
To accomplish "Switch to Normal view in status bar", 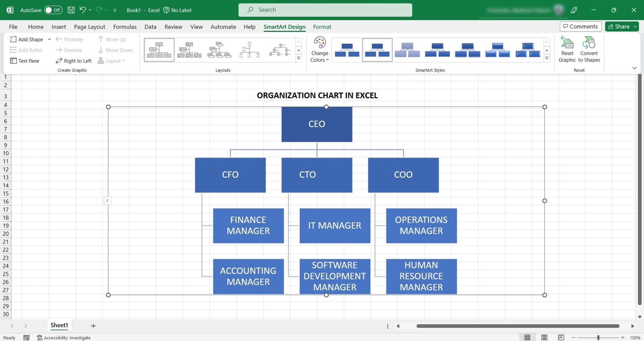I will (527, 337).
